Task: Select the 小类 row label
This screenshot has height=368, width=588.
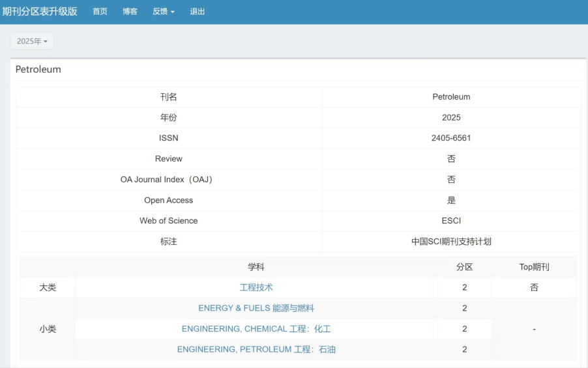Action: pyautogui.click(x=48, y=329)
